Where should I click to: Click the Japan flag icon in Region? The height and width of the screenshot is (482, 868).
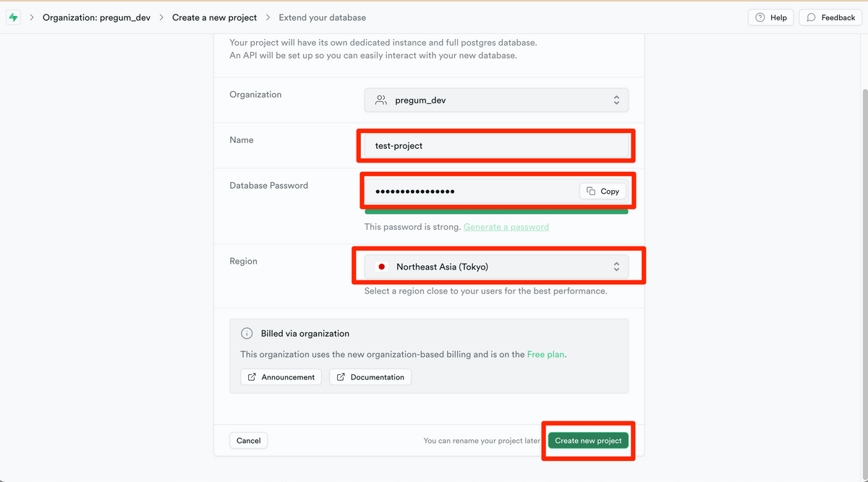tap(382, 267)
